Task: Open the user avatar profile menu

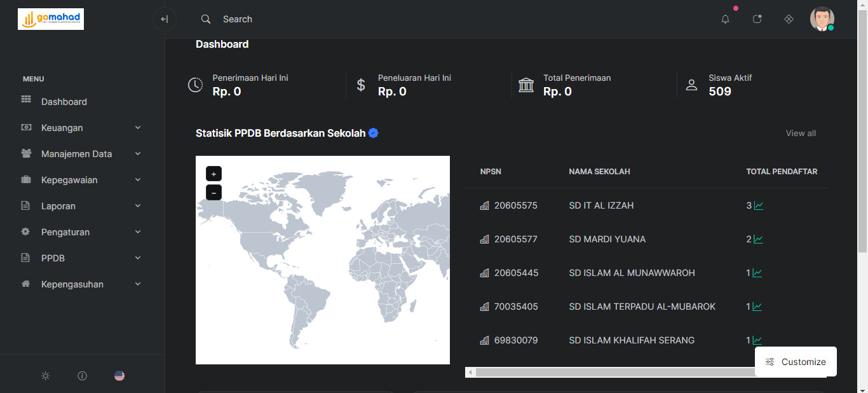Action: (822, 19)
